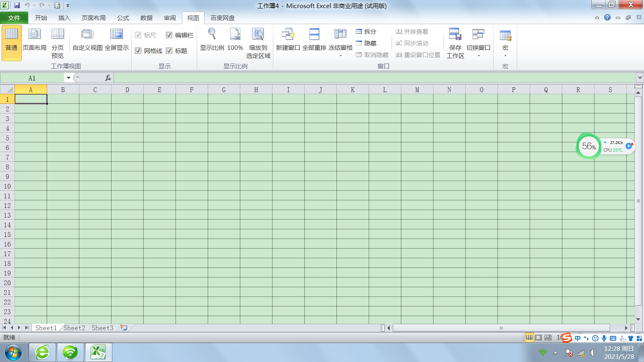Select Page Break Preview (分页预览)
Screen dimensions: 644x362
coord(58,43)
